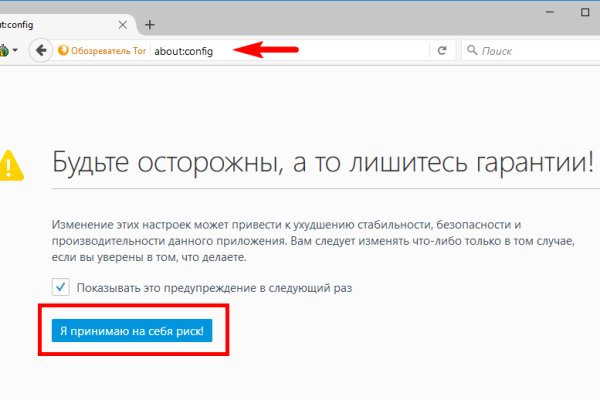Open a new tab with plus button
The image size is (600, 400).
click(149, 24)
